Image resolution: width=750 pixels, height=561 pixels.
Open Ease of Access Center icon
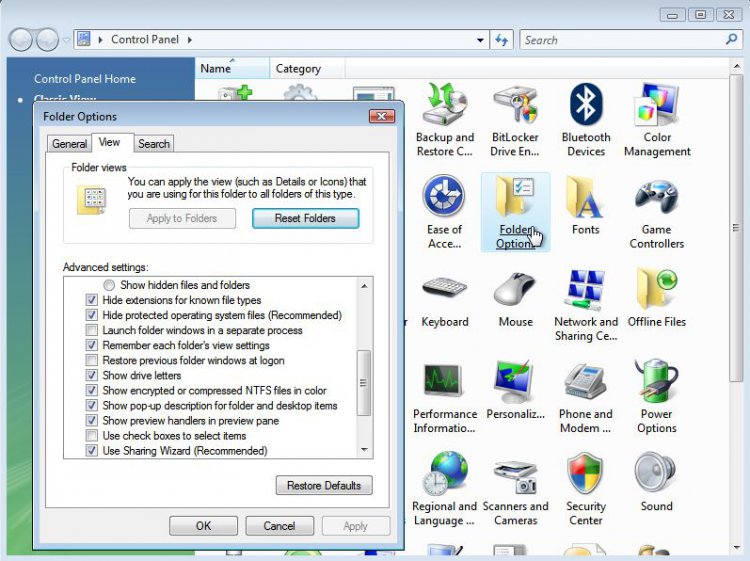tap(444, 212)
